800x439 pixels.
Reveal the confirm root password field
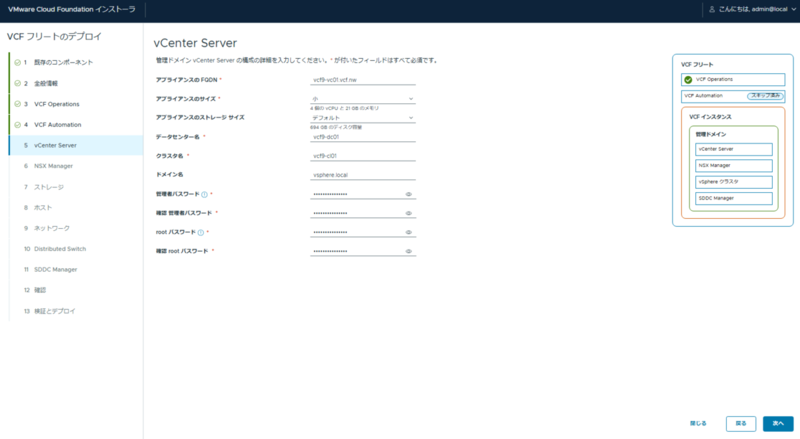tap(409, 251)
